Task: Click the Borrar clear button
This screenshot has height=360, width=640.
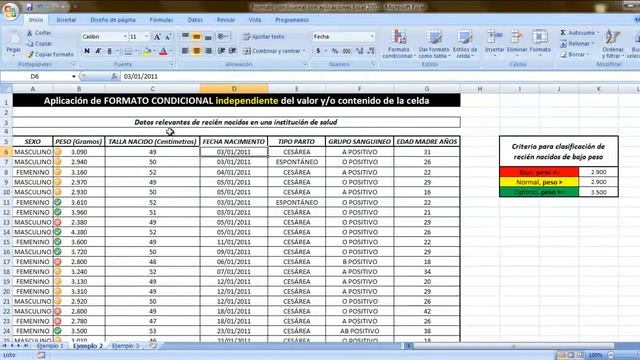Action: pos(574,54)
